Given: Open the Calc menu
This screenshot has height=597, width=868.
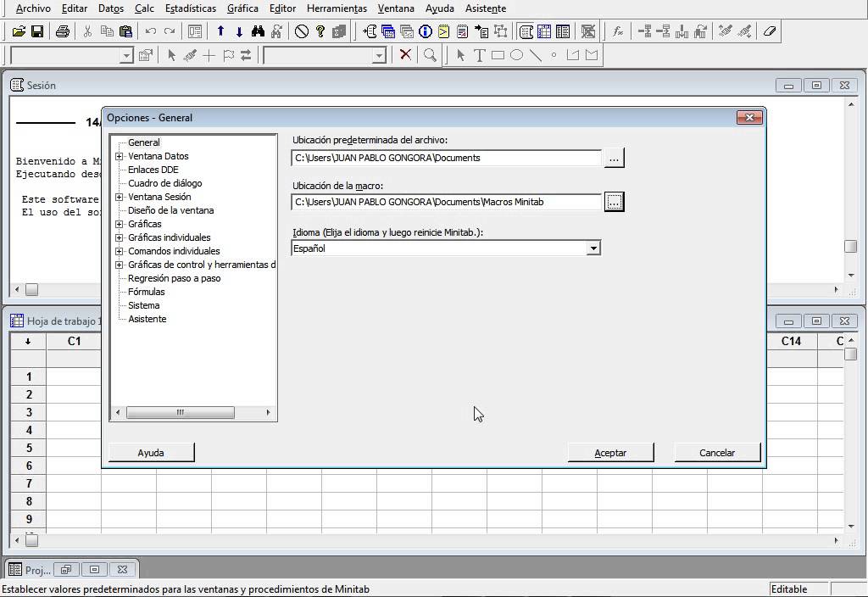Looking at the screenshot, I should 144,8.
